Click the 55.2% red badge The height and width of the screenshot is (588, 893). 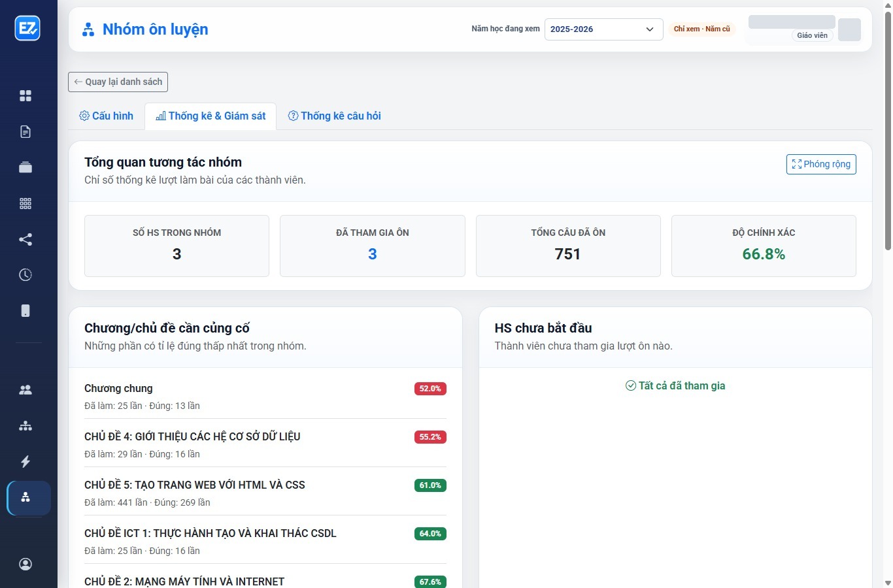(x=430, y=437)
